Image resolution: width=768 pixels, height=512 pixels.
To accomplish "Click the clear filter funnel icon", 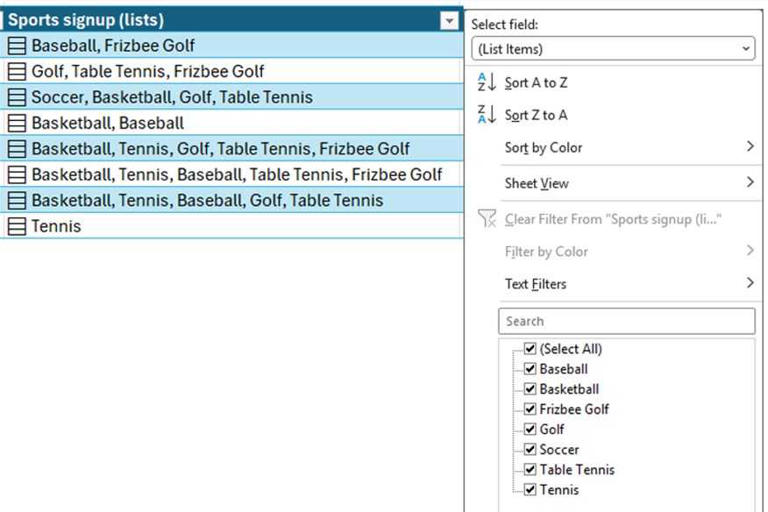I will pyautogui.click(x=487, y=219).
